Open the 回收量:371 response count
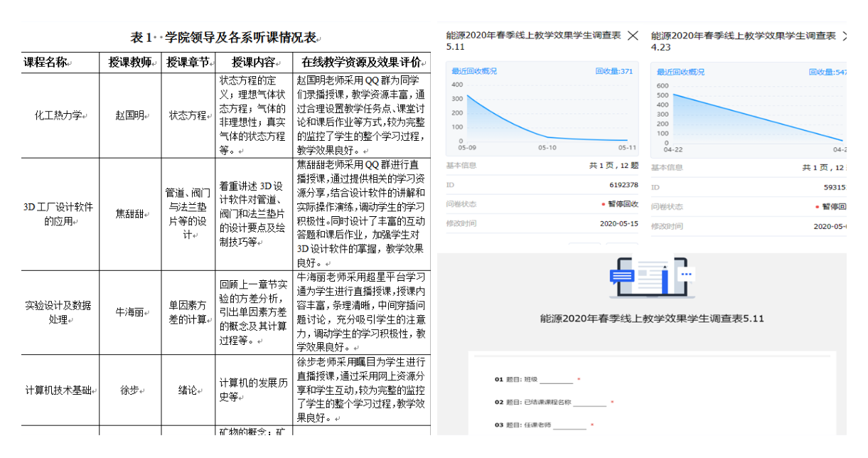The image size is (868, 458). [616, 72]
